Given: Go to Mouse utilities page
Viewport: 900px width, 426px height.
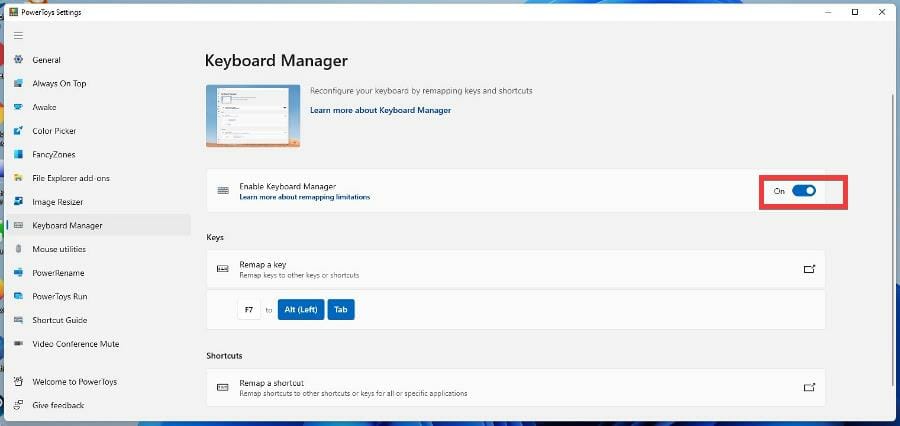Looking at the screenshot, I should (x=59, y=249).
